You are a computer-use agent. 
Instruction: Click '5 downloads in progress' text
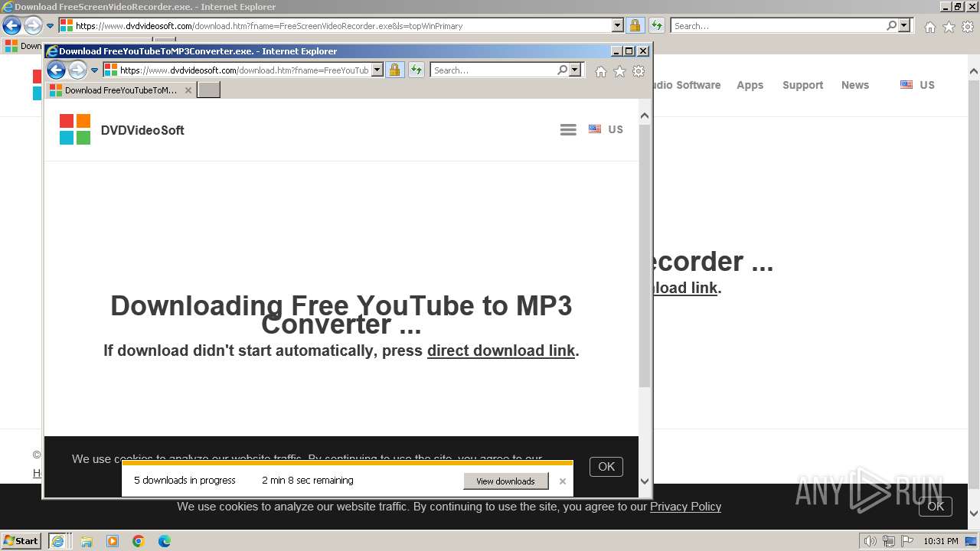(x=185, y=481)
